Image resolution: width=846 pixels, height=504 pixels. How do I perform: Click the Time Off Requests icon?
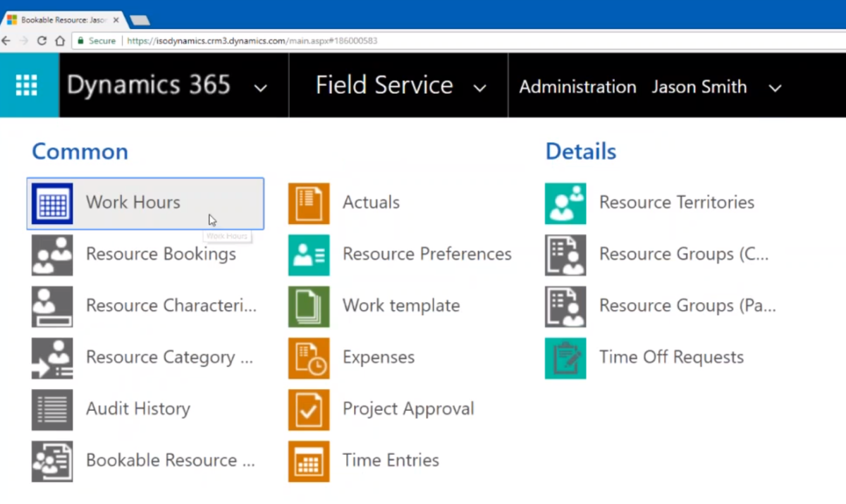coord(565,357)
